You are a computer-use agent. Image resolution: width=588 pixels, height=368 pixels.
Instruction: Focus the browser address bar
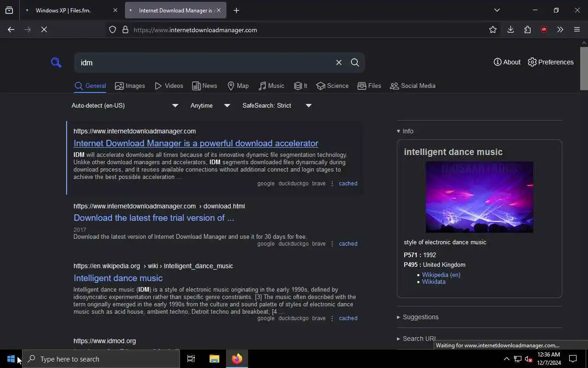(x=303, y=30)
